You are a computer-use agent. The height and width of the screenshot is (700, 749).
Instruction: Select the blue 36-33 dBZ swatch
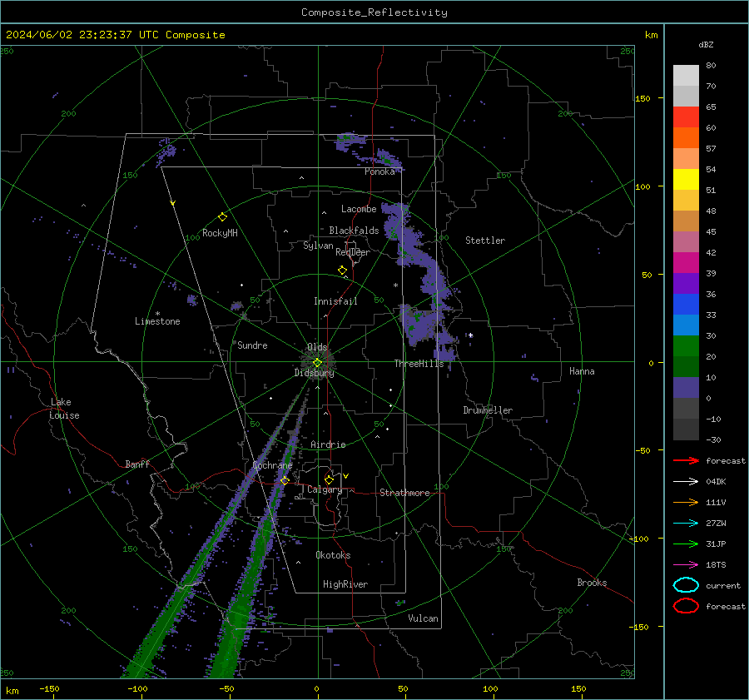[x=686, y=305]
